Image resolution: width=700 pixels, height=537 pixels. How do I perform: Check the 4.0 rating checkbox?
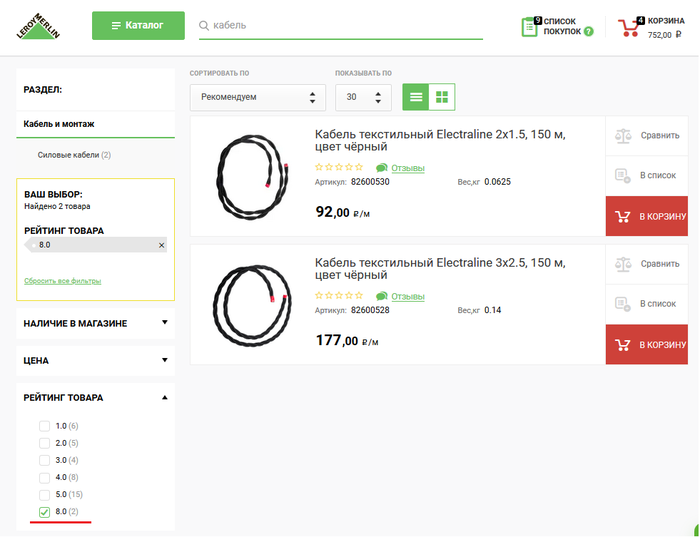point(44,478)
